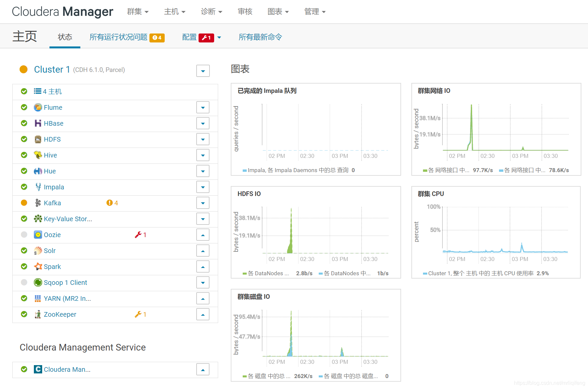
Task: Open the Impala service link
Action: 54,187
